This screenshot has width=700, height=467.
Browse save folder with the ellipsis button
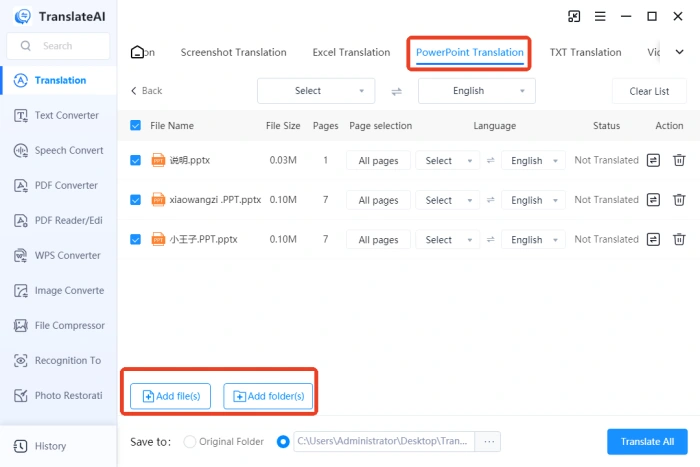tap(488, 442)
